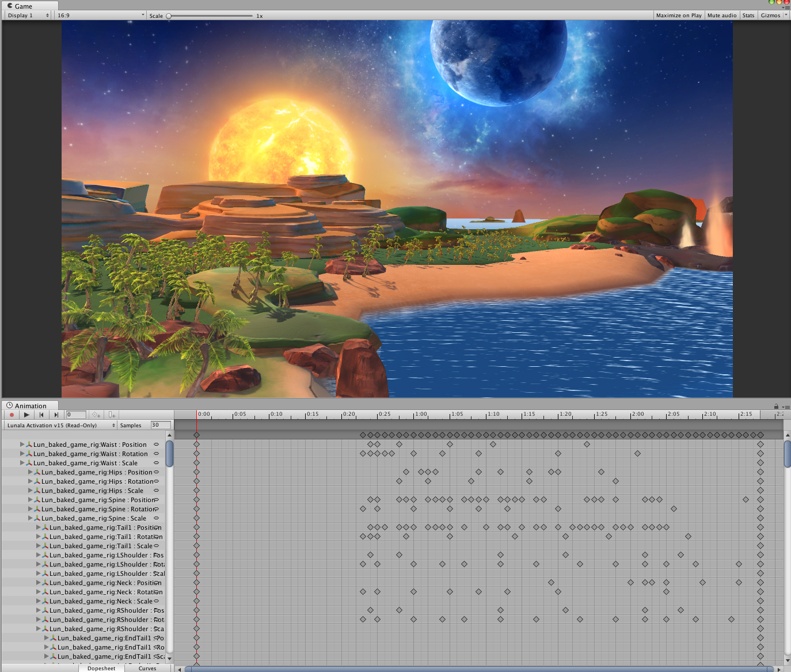Switch to the Curves tab
This screenshot has width=791, height=672.
click(147, 668)
